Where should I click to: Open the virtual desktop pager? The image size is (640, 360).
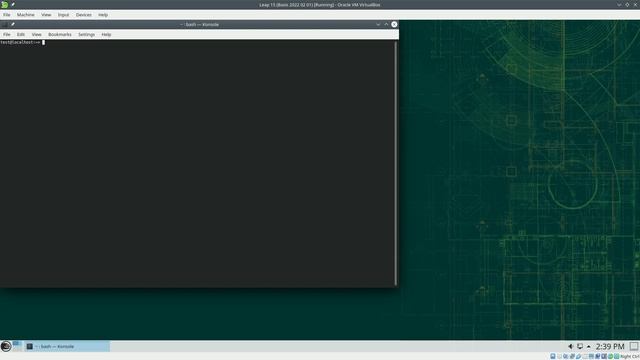[17, 346]
